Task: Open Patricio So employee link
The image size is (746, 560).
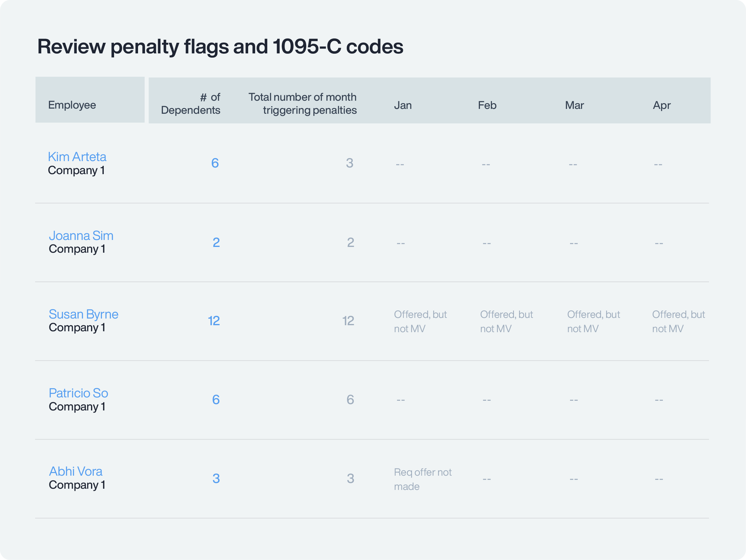Action: pos(78,393)
